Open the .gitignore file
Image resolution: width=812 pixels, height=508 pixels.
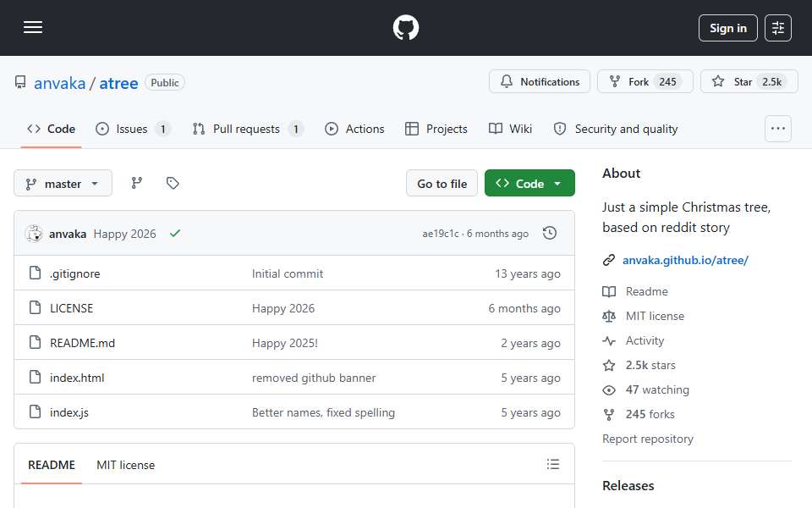[x=75, y=273]
